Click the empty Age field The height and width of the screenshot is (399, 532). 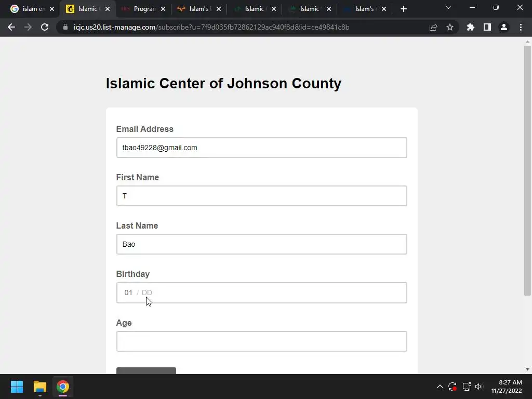point(262,341)
